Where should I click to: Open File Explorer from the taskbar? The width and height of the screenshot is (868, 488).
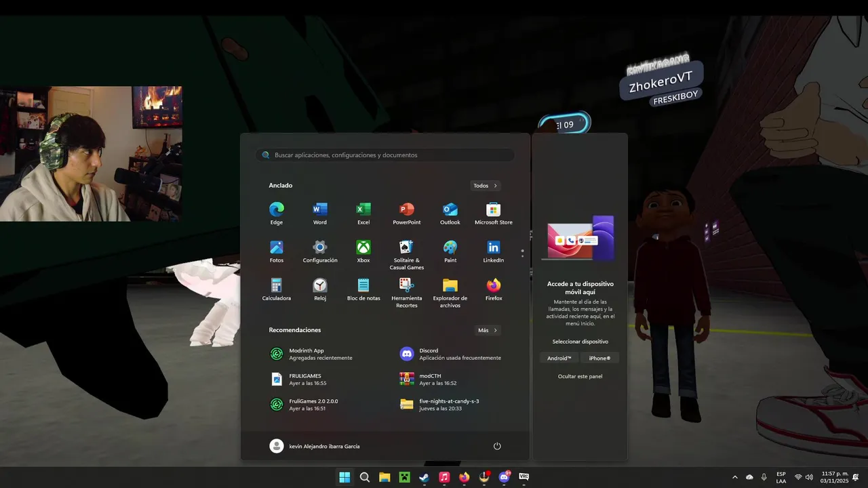click(x=384, y=477)
